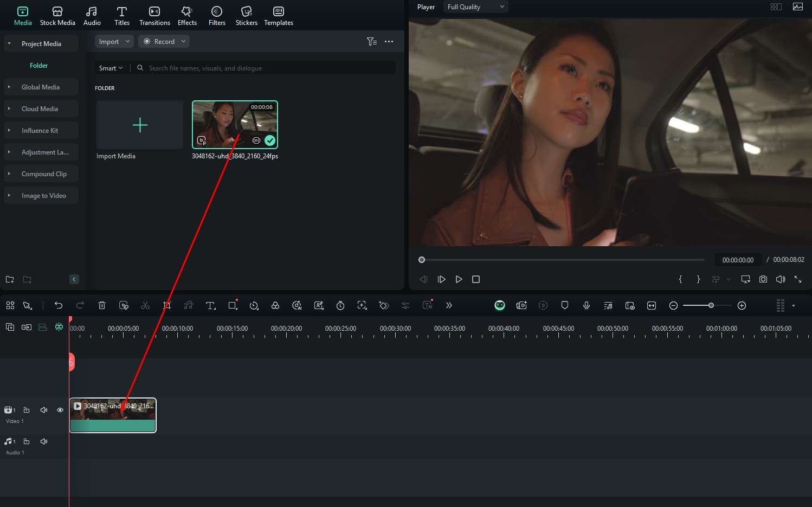Take a snapshot of the preview
Viewport: 812px width, 507px height.
pyautogui.click(x=763, y=279)
